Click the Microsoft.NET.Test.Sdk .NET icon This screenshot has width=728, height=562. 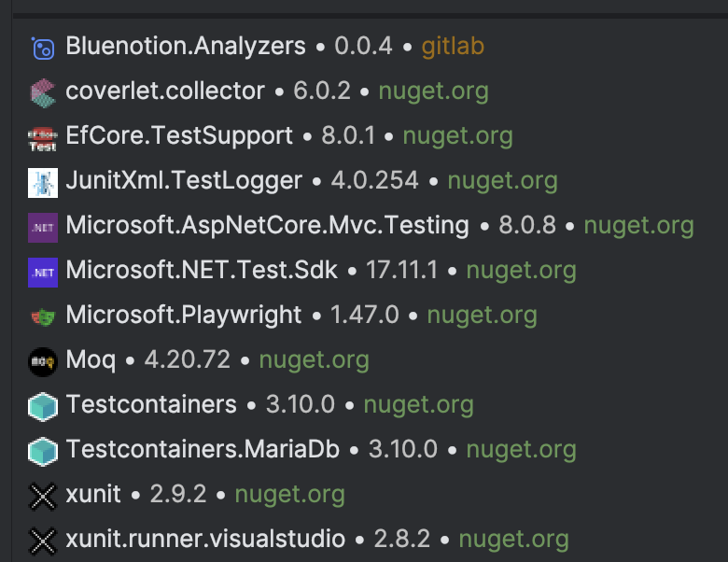pyautogui.click(x=43, y=271)
